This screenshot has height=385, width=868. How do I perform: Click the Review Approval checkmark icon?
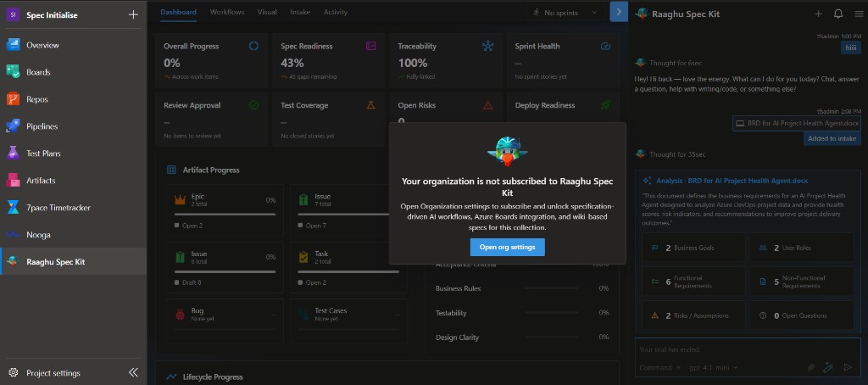click(x=253, y=105)
